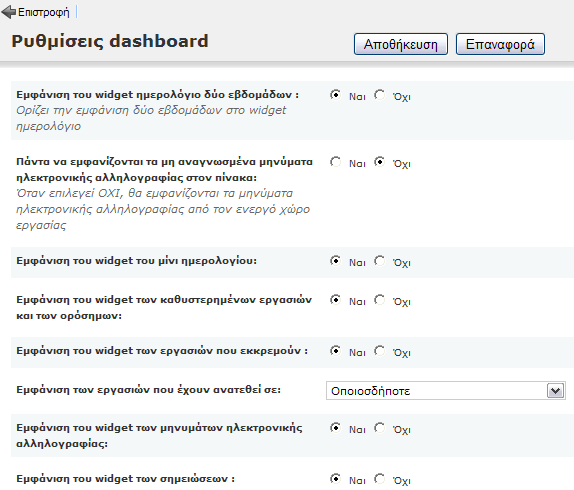Set email messages widget to Όχι
Image resolution: width=574 pixels, height=490 pixels.
(x=380, y=428)
